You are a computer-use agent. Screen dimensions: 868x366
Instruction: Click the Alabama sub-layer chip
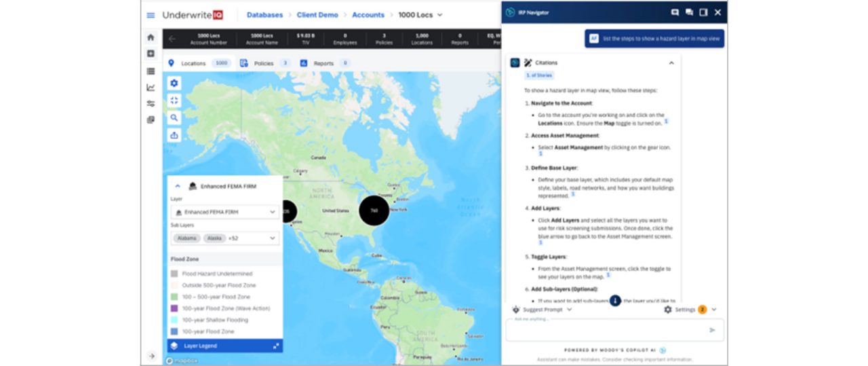[186, 238]
